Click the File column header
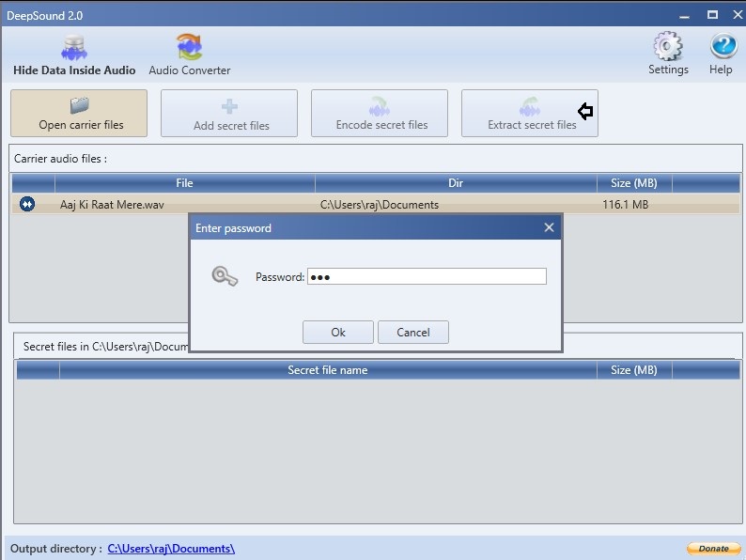 184,183
